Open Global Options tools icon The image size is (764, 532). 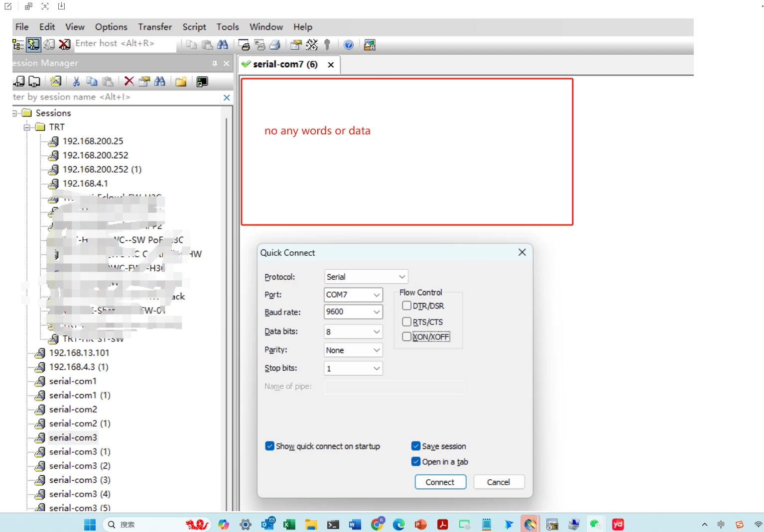[x=312, y=45]
